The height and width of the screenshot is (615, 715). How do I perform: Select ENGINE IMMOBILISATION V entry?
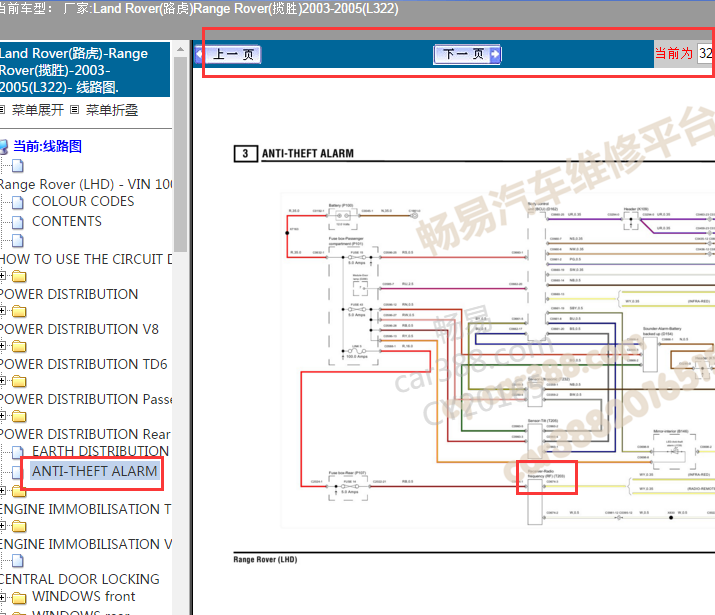coord(86,544)
